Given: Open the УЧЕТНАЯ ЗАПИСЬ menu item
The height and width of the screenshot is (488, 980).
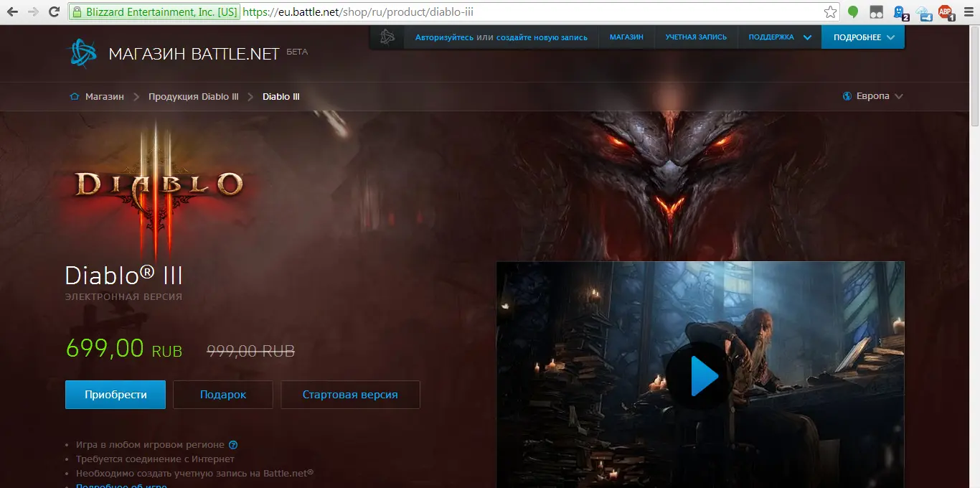Looking at the screenshot, I should click(696, 37).
